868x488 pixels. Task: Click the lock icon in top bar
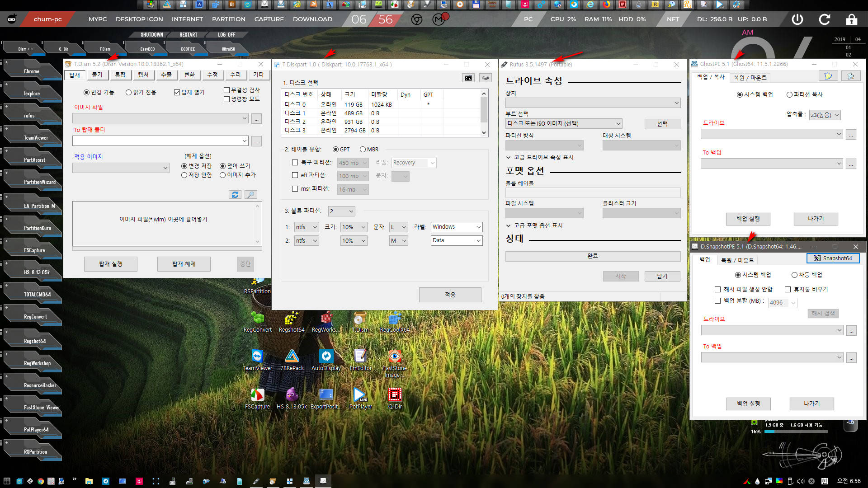852,19
